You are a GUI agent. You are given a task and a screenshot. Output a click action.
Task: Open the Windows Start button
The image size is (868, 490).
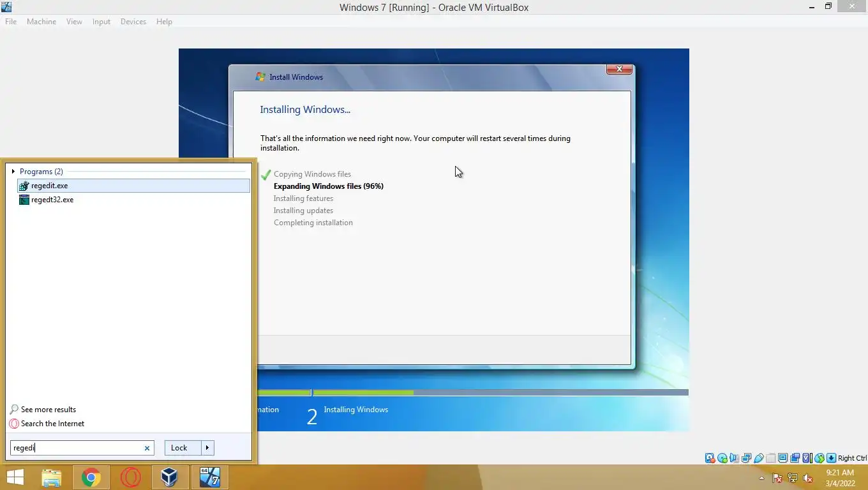[x=15, y=477]
